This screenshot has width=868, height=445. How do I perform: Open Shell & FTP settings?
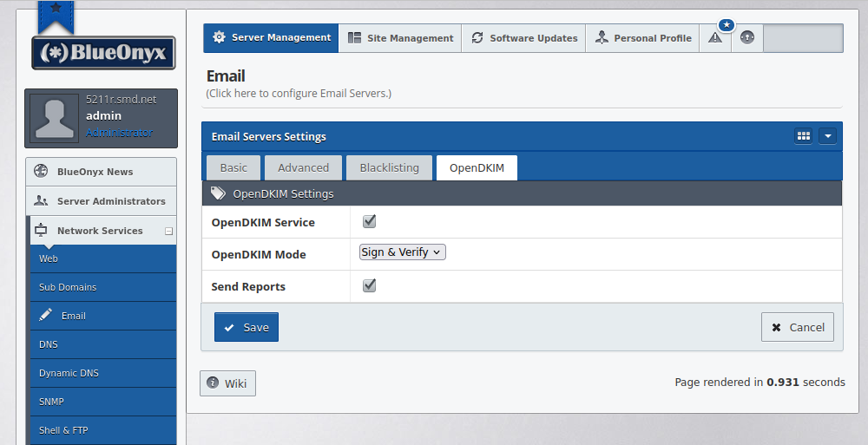click(x=103, y=430)
